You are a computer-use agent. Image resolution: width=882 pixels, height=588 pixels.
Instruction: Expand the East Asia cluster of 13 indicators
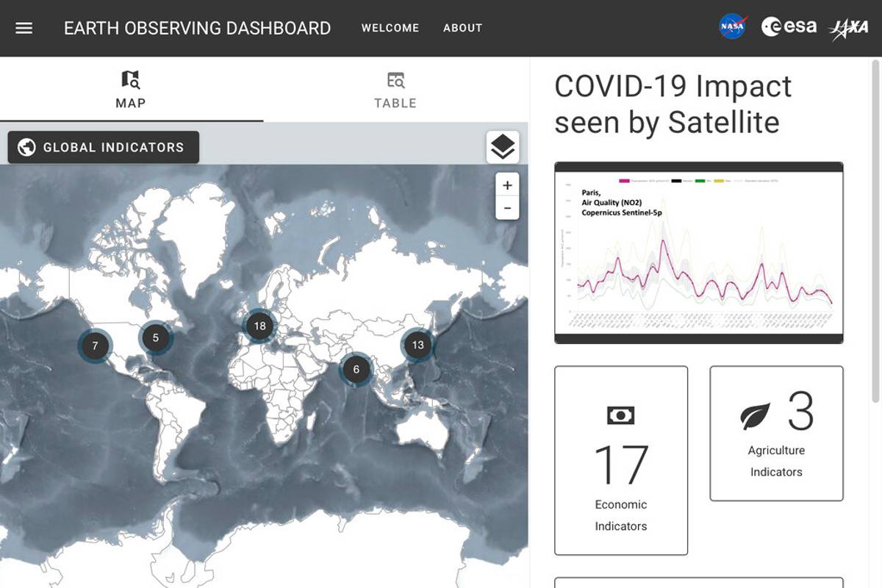[418, 343]
